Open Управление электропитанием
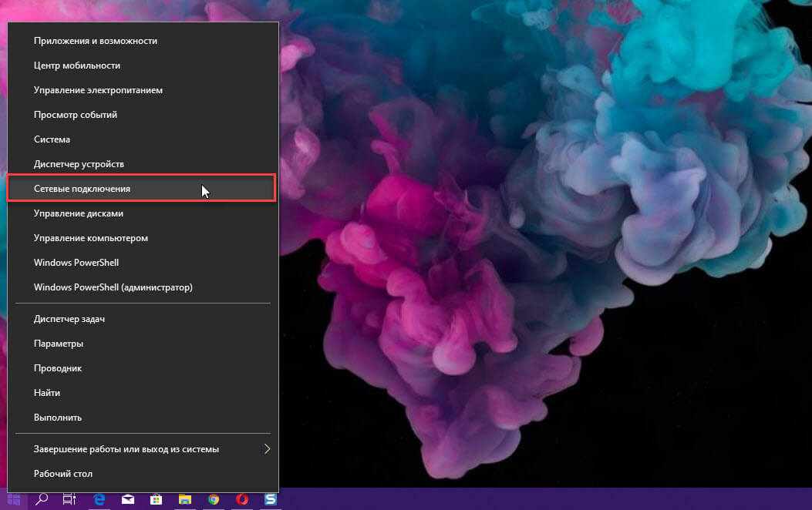Image resolution: width=812 pixels, height=510 pixels. click(143, 90)
